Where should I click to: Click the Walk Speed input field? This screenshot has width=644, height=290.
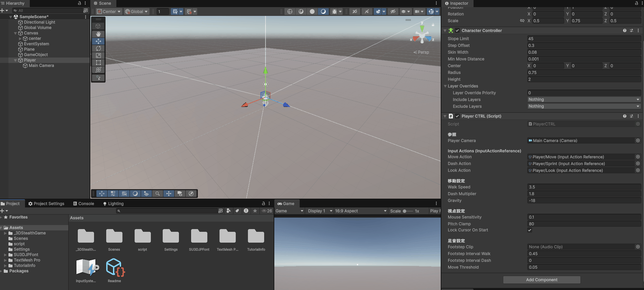(584, 187)
